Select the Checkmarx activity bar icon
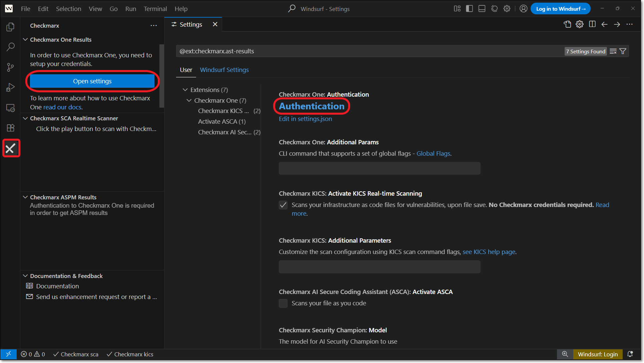This screenshot has width=644, height=363. [10, 148]
